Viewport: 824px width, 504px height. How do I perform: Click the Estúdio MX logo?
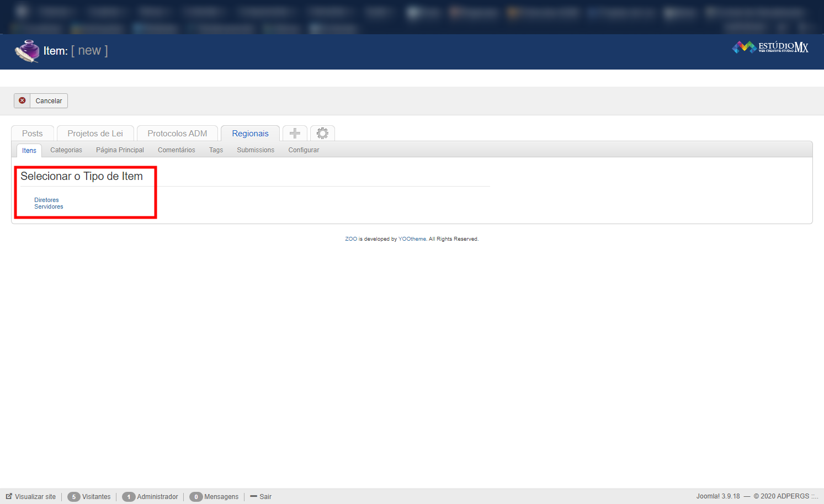click(x=770, y=47)
